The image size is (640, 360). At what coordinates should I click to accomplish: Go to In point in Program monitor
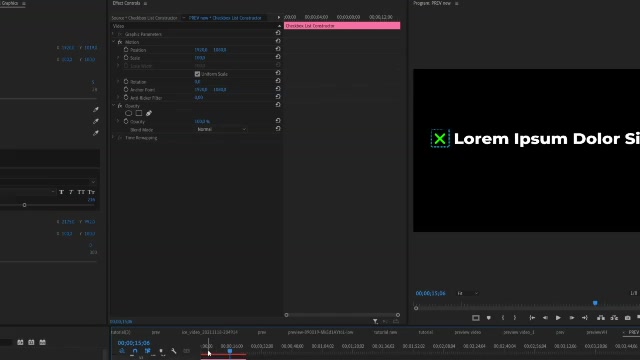pyautogui.click(x=532, y=318)
